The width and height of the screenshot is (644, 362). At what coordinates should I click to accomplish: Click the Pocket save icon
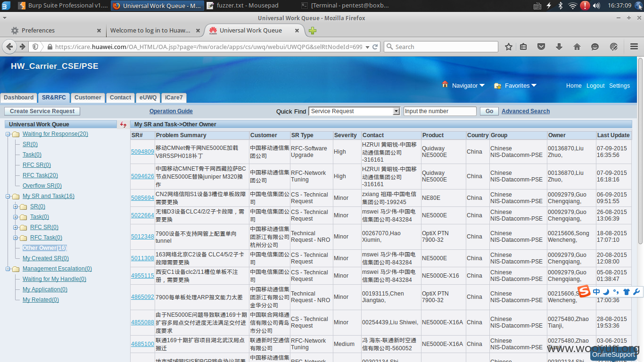click(541, 47)
